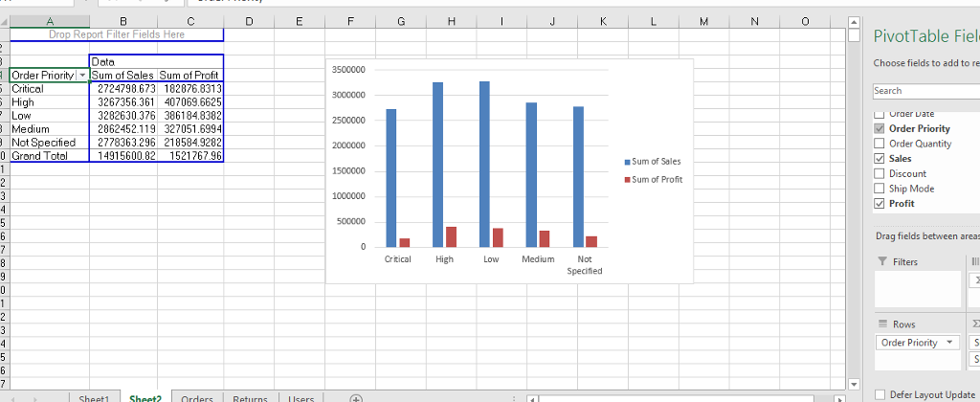Uncheck the Order Priority field checkbox
Screen dimensions: 980x402
(x=880, y=129)
